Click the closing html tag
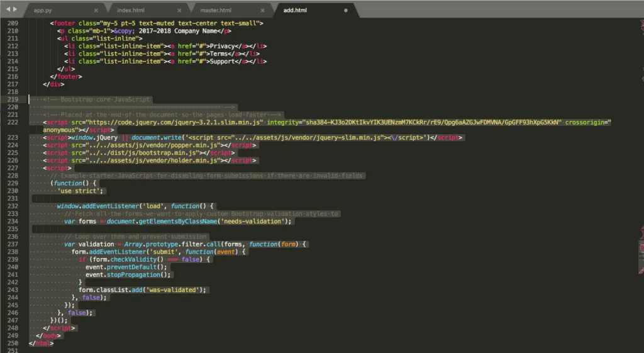This screenshot has width=644, height=353. 41,343
